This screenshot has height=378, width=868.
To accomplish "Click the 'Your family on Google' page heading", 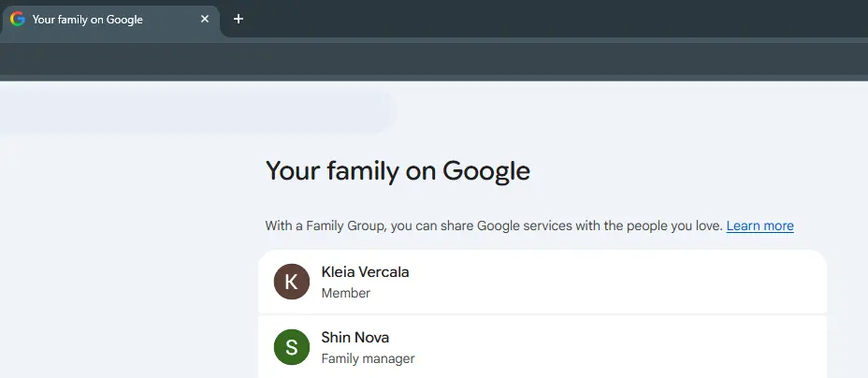I will 398,171.
